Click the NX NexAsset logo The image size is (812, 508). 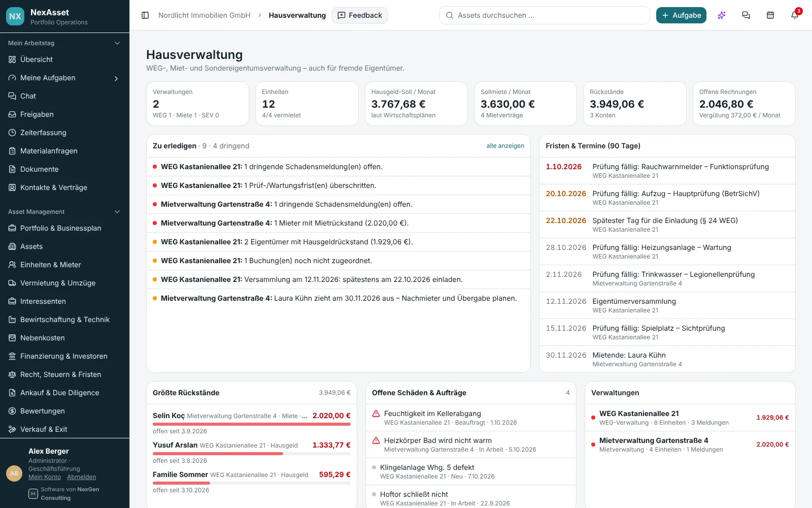(x=15, y=16)
